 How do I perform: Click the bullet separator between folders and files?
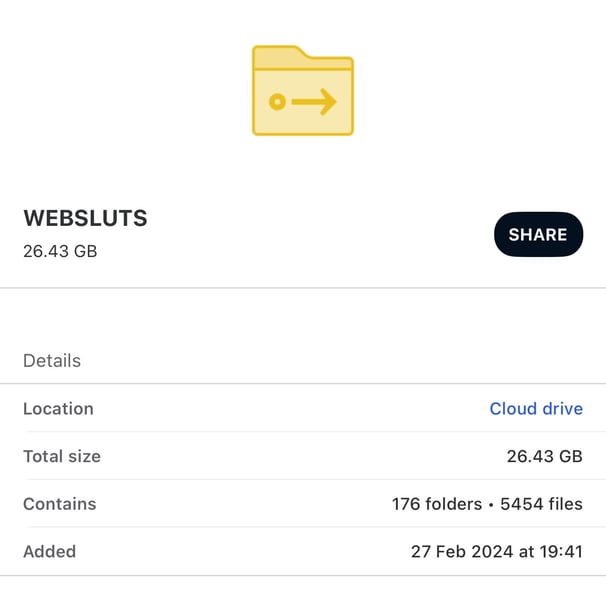pos(491,504)
